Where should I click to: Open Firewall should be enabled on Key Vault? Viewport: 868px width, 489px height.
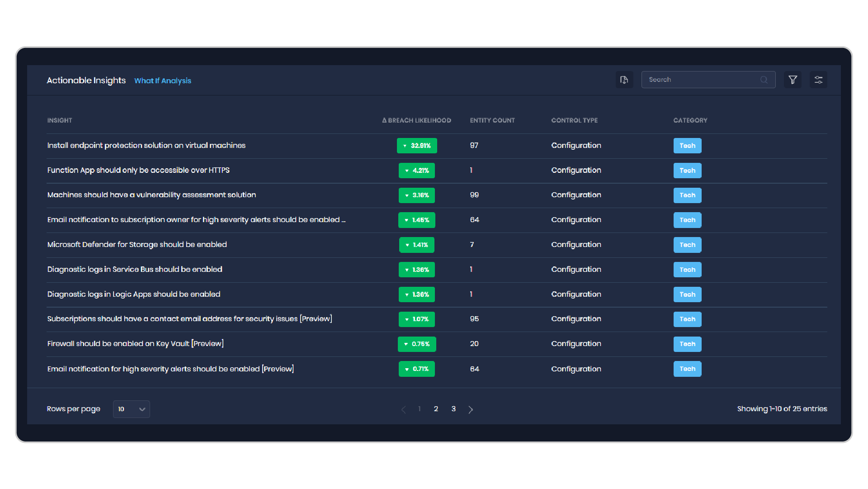coord(136,344)
